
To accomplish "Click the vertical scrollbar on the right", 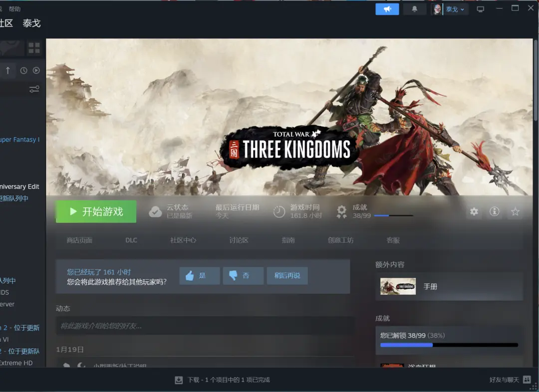I will (535, 80).
